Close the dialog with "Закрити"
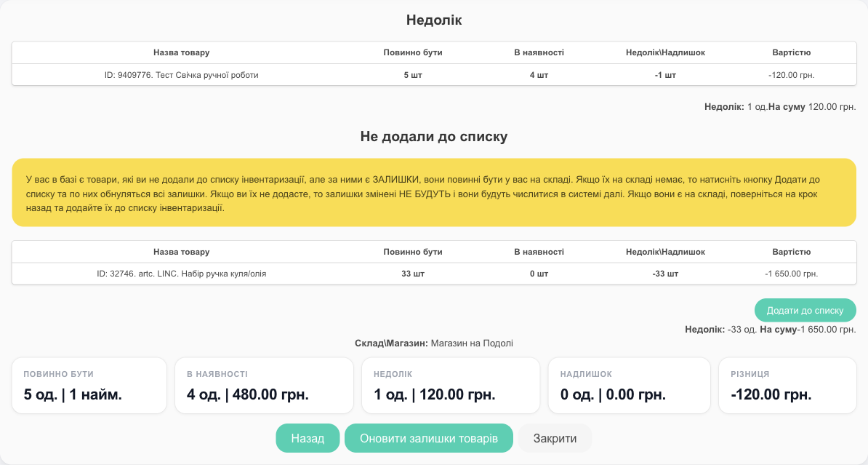Screen dimensions: 868x465 pos(555,438)
